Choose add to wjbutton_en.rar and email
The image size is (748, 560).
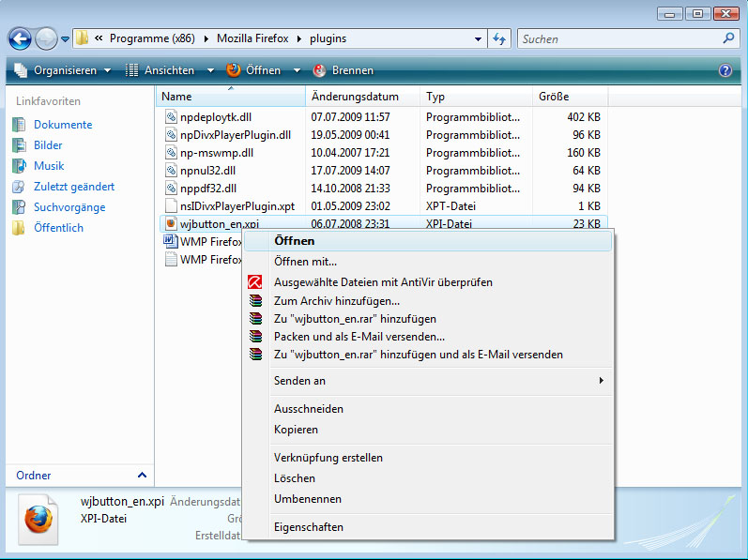tap(428, 355)
